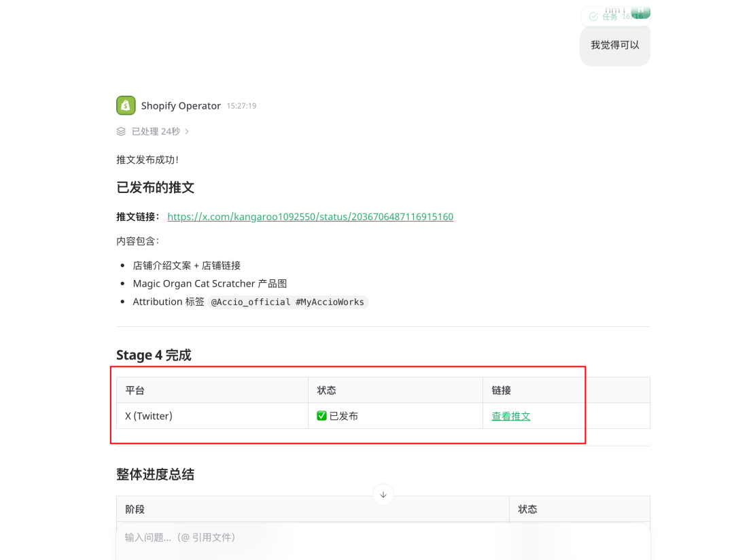Click the 查看推文 link
The image size is (734, 560).
coord(510,415)
